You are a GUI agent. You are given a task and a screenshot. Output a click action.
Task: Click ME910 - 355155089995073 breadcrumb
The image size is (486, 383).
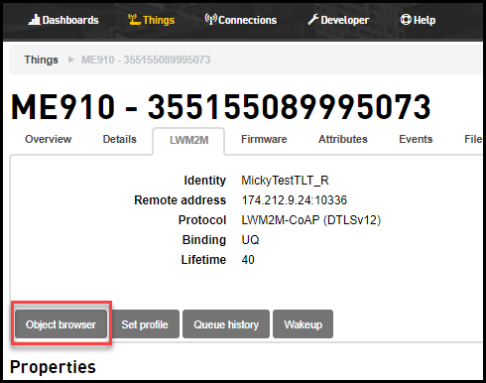click(x=146, y=60)
